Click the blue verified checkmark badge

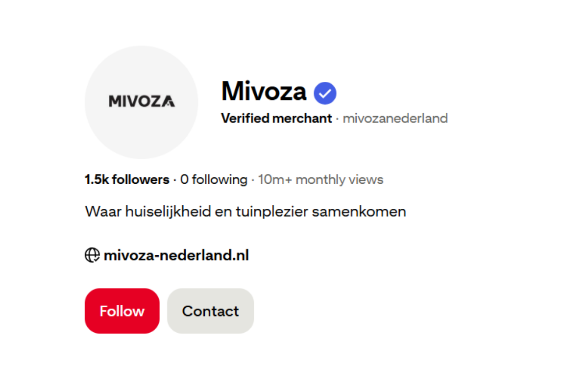point(325,93)
